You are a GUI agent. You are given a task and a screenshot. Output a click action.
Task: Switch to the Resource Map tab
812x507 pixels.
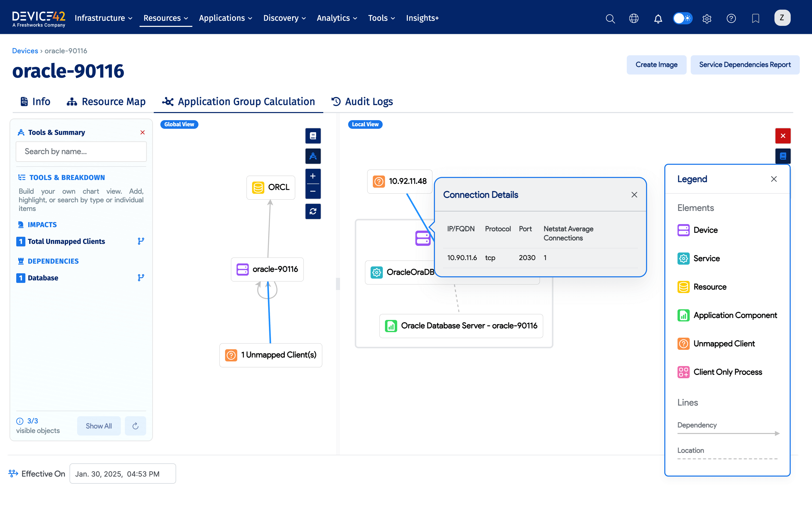coord(106,102)
